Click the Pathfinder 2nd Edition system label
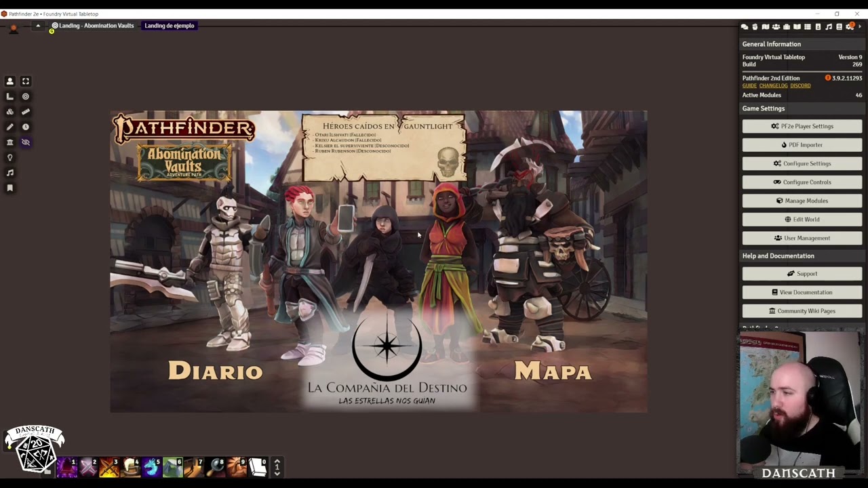The image size is (868, 488). click(771, 78)
